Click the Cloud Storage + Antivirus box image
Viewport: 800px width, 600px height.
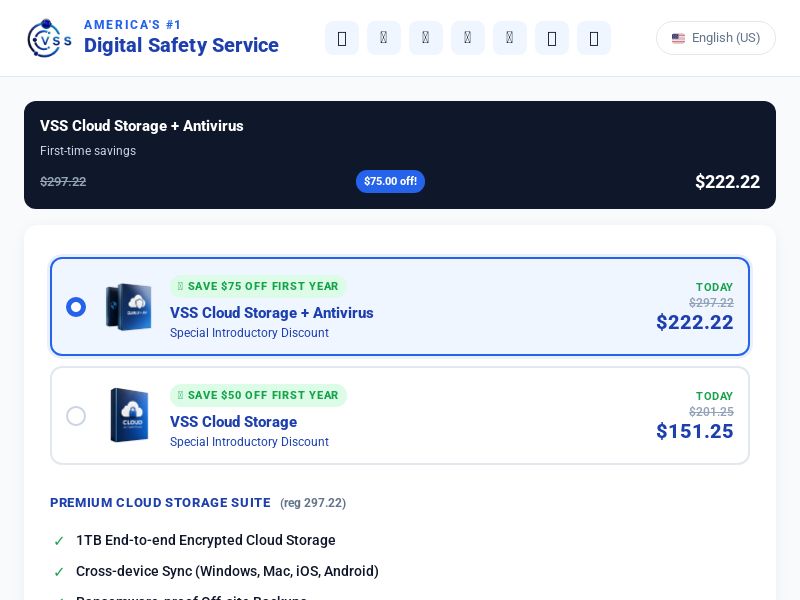click(129, 307)
